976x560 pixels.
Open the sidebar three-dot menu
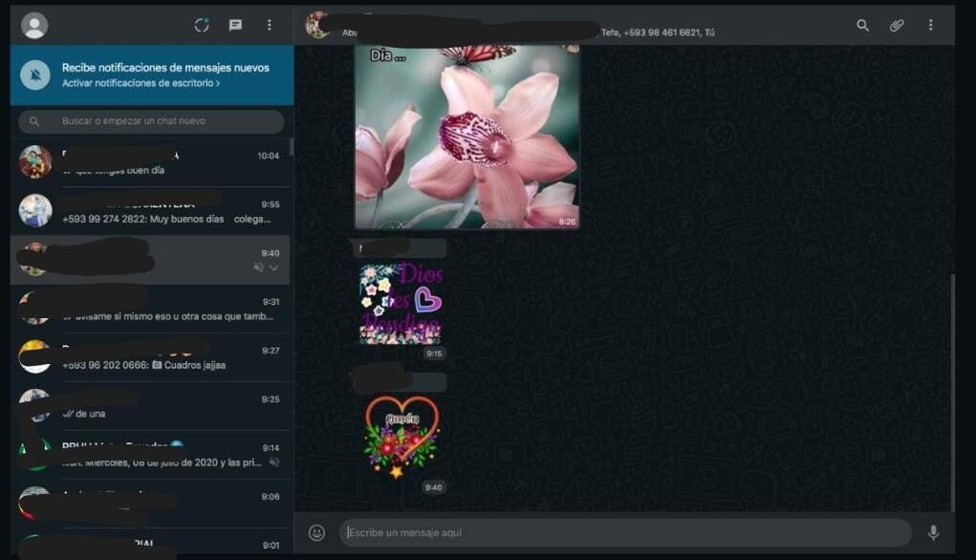[x=270, y=26]
